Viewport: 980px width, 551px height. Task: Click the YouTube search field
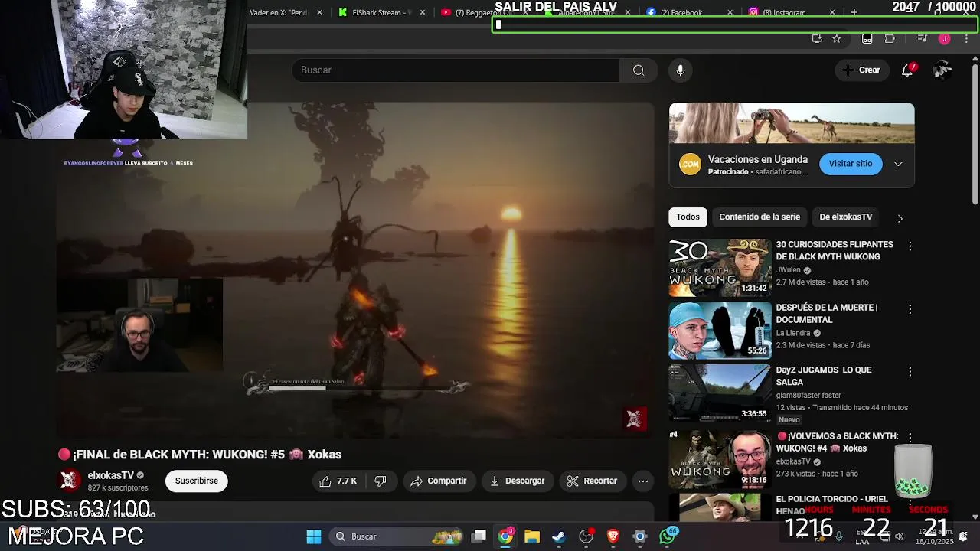[456, 70]
